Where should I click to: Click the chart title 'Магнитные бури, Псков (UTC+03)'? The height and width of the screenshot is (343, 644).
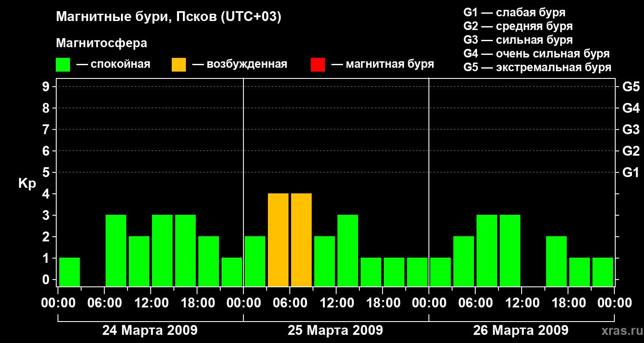coord(169,17)
